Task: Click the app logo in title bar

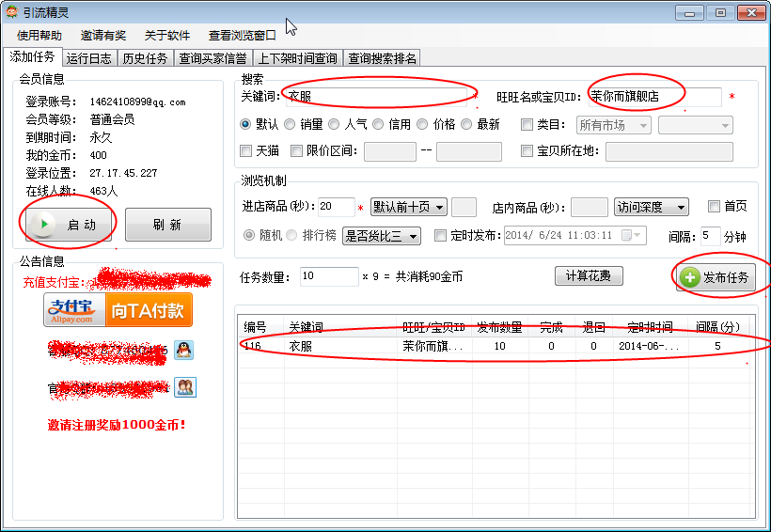Action: pyautogui.click(x=12, y=12)
